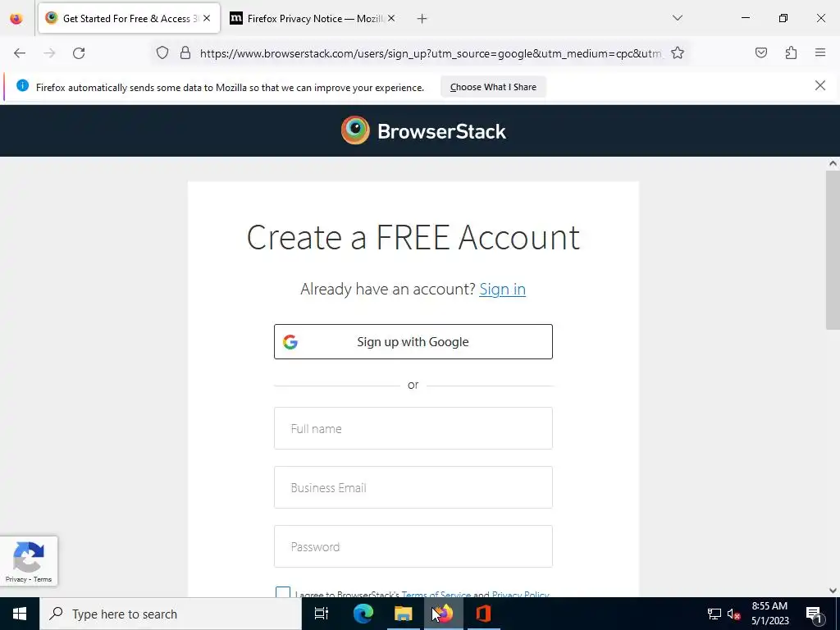List all tabs dropdown arrow
This screenshot has height=630, width=840.
(678, 18)
